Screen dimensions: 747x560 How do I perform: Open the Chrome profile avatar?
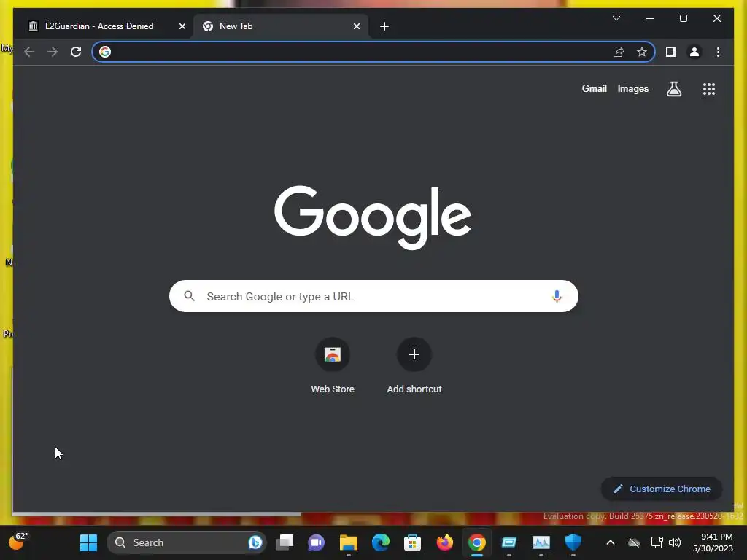pos(694,52)
